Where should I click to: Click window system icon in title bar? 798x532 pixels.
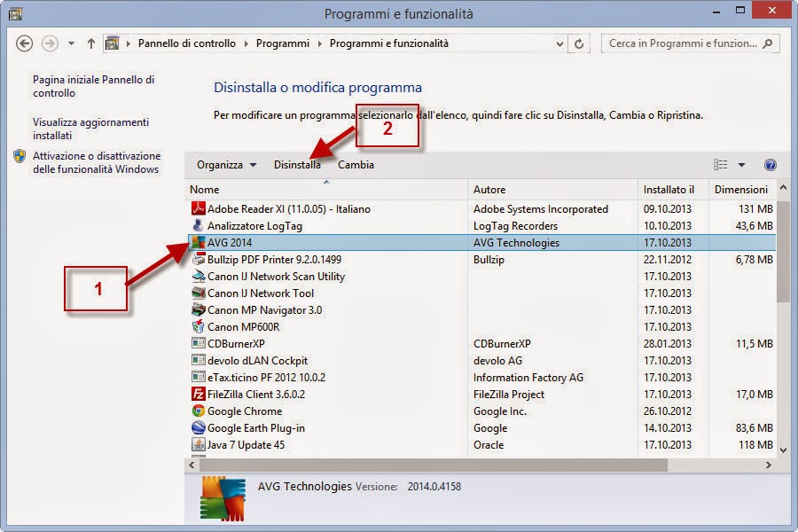pos(15,14)
